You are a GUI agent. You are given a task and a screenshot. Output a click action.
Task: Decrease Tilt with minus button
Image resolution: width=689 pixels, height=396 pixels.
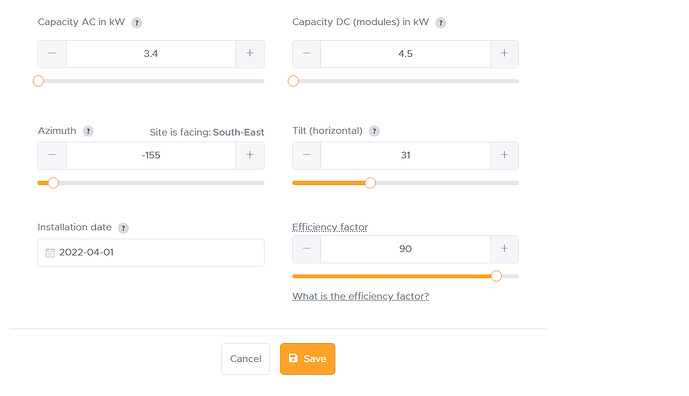(306, 155)
